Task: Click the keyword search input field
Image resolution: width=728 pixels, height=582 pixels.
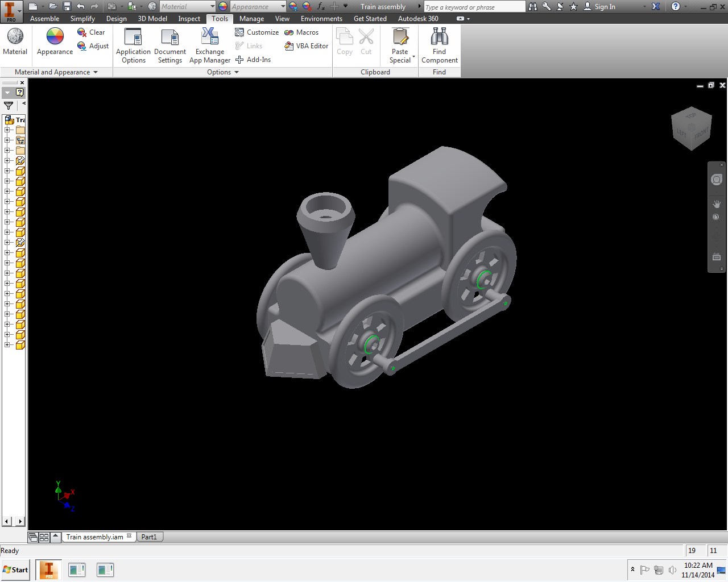Action: [x=474, y=7]
